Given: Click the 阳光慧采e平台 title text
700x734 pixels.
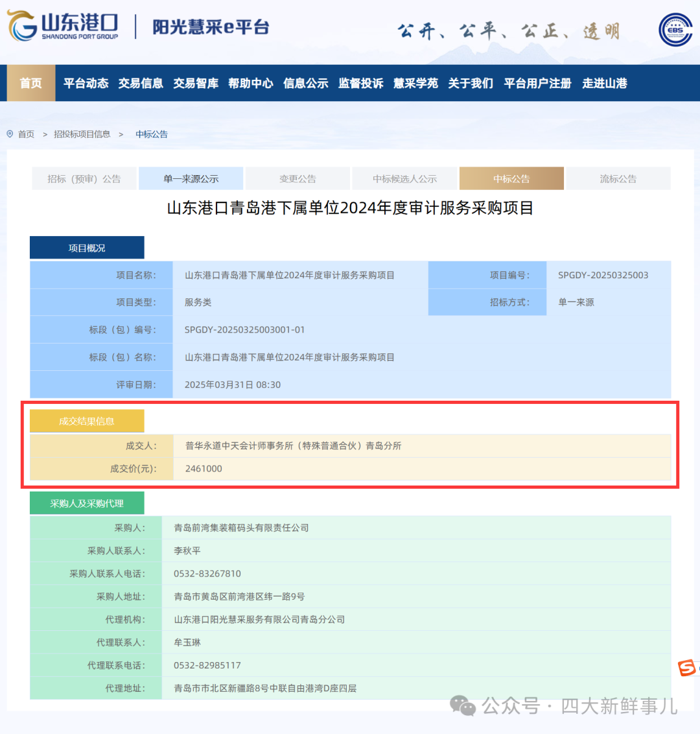Looking at the screenshot, I should pos(211,27).
